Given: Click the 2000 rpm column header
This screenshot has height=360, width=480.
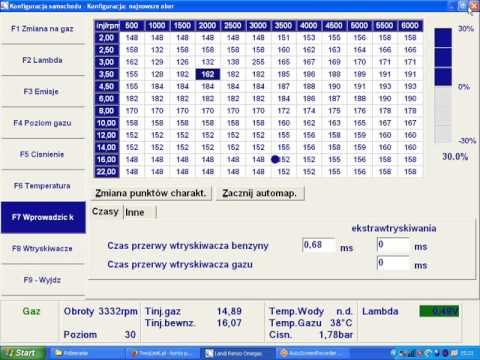Looking at the screenshot, I should 208,26.
